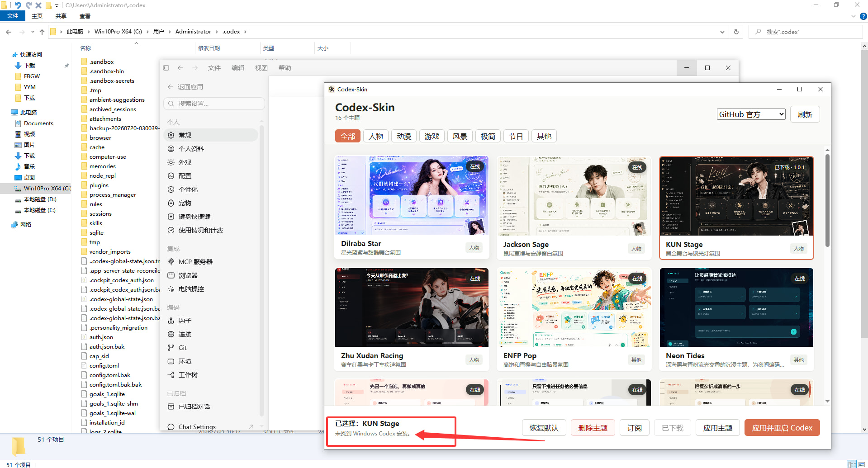Select the 动漫 category tab

(x=404, y=136)
